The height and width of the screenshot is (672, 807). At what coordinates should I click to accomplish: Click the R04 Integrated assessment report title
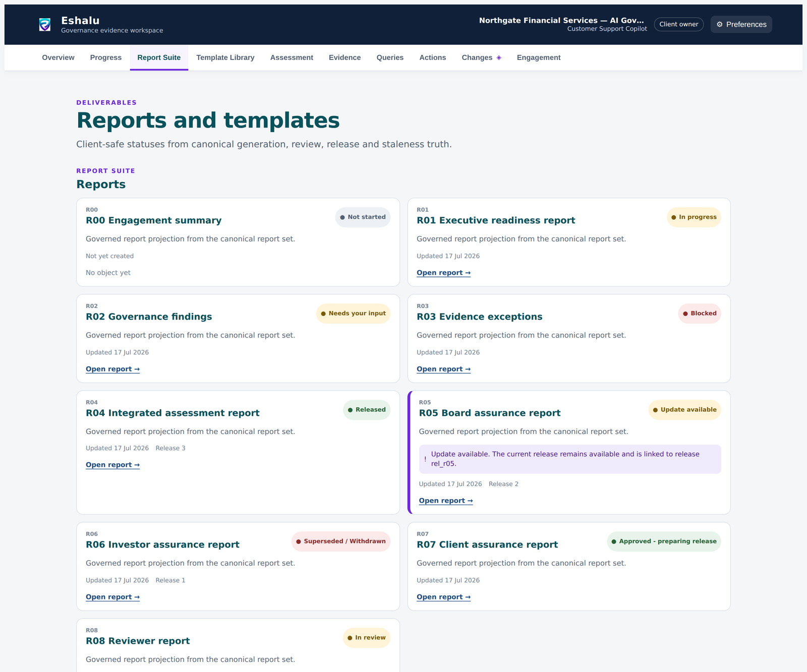[x=172, y=413]
